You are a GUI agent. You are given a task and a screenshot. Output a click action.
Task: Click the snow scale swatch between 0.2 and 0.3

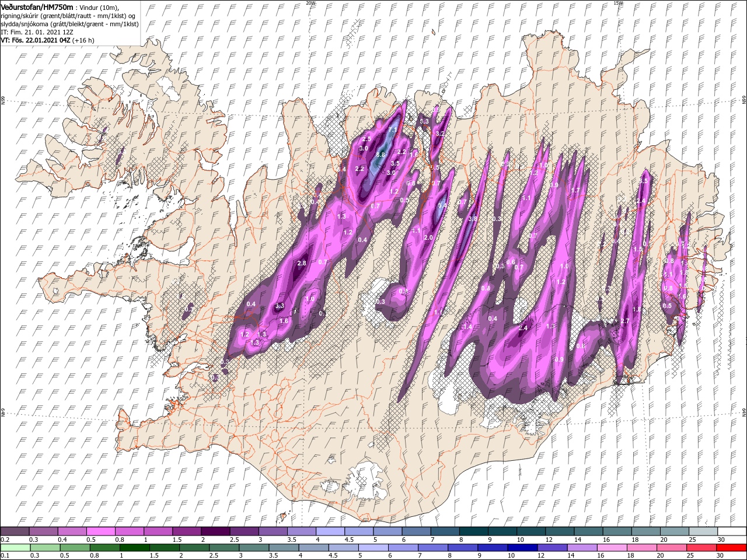(15, 531)
